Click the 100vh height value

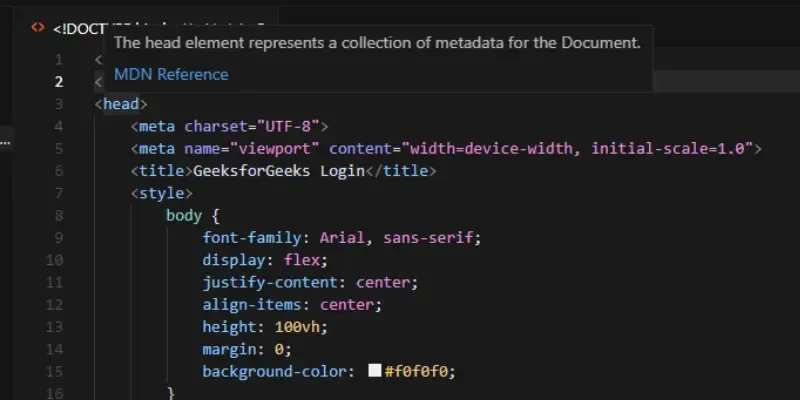[x=299, y=327]
